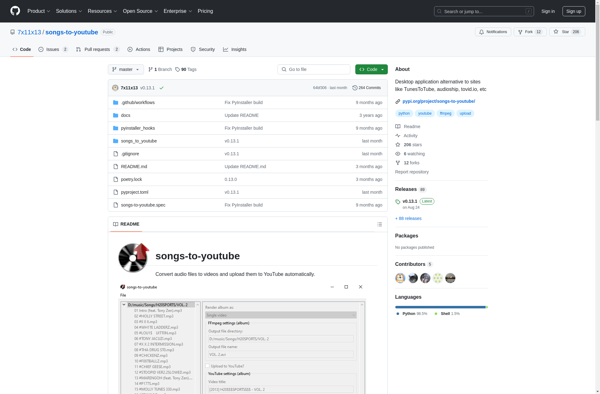Open the pyproject.toml file
This screenshot has height=394, width=600.
(x=134, y=192)
